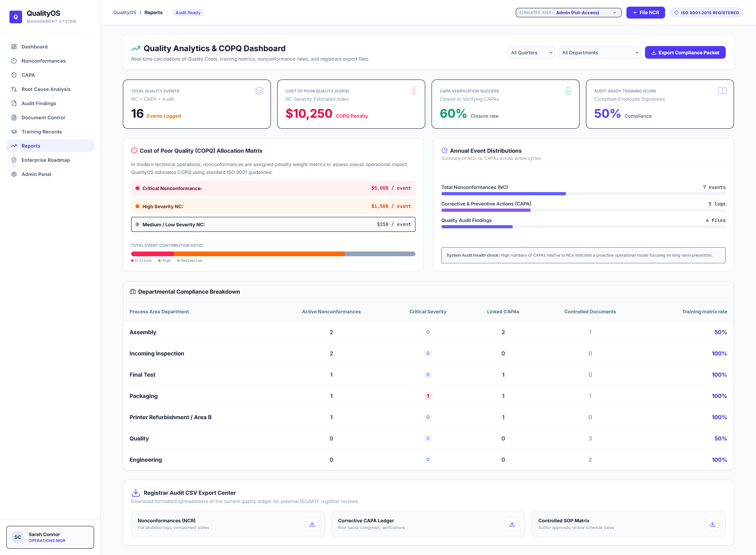Click the alert circle icon beside COPQ Allocation Matrix

pyautogui.click(x=134, y=150)
